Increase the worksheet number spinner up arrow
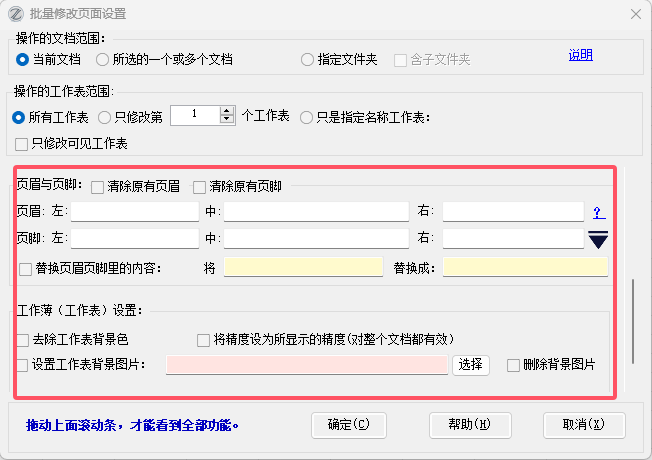The width and height of the screenshot is (652, 460). tap(226, 111)
